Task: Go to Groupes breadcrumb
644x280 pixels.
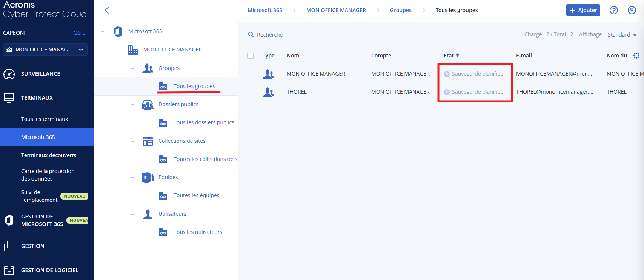Action: pos(401,10)
